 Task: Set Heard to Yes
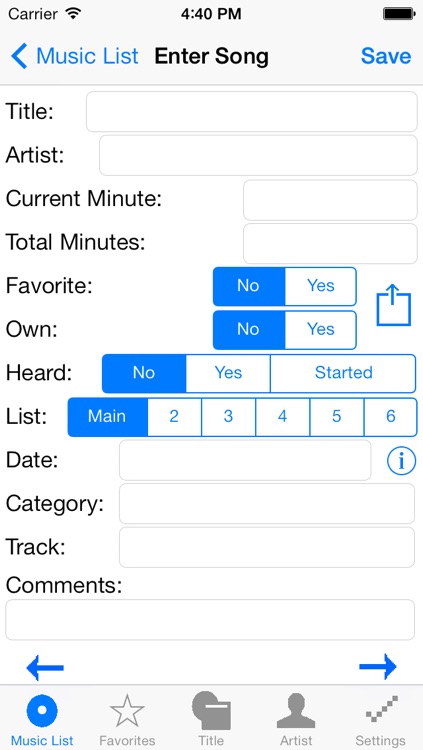point(228,373)
